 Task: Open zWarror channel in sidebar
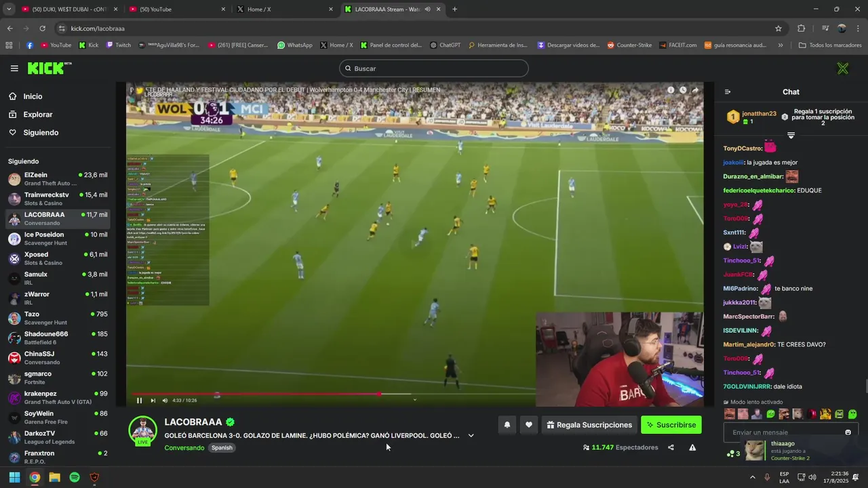[58, 298]
